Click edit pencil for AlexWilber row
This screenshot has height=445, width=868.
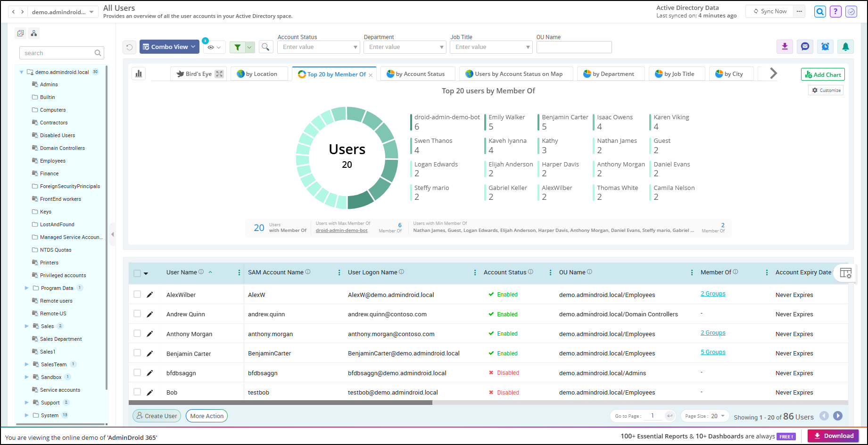pos(149,295)
